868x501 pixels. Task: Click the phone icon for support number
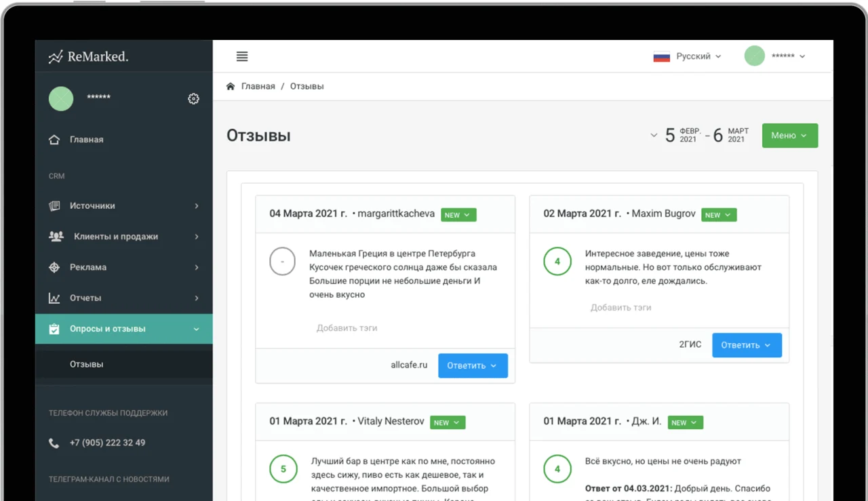(x=54, y=442)
